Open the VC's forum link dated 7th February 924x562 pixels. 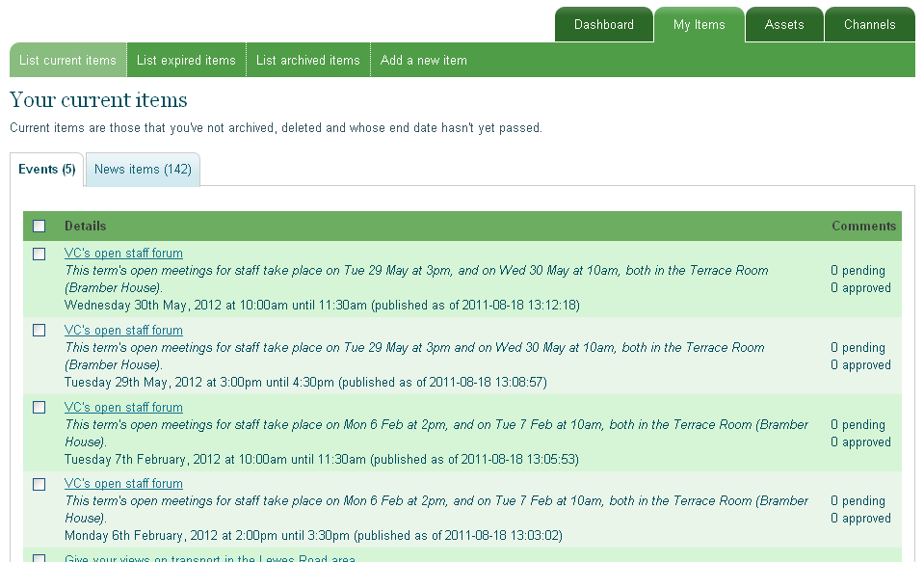coord(123,408)
